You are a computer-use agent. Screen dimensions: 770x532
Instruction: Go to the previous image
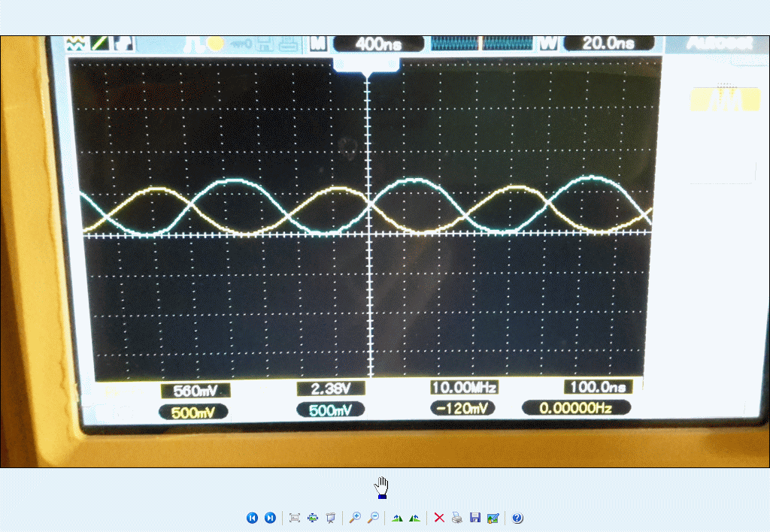tap(252, 518)
